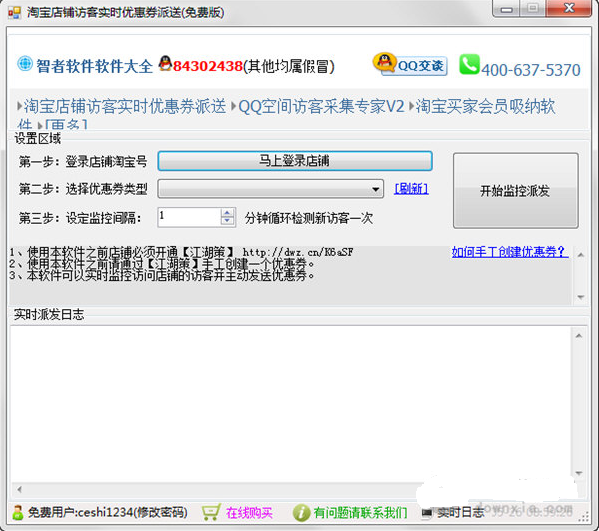The width and height of the screenshot is (599, 531).
Task: Click the globe icon beside 智者软件软件大全
Action: pyautogui.click(x=25, y=64)
